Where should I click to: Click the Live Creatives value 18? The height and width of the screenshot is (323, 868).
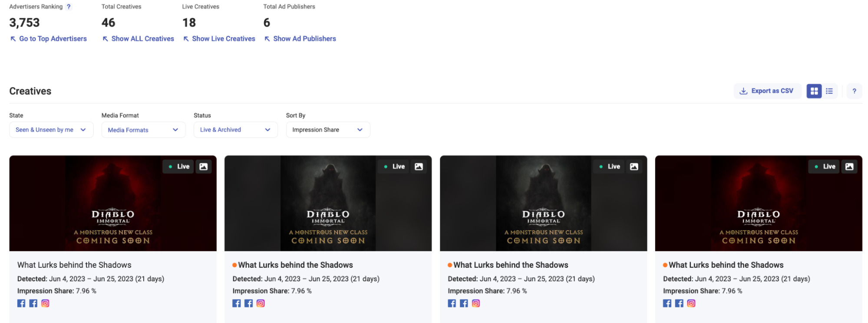(189, 23)
